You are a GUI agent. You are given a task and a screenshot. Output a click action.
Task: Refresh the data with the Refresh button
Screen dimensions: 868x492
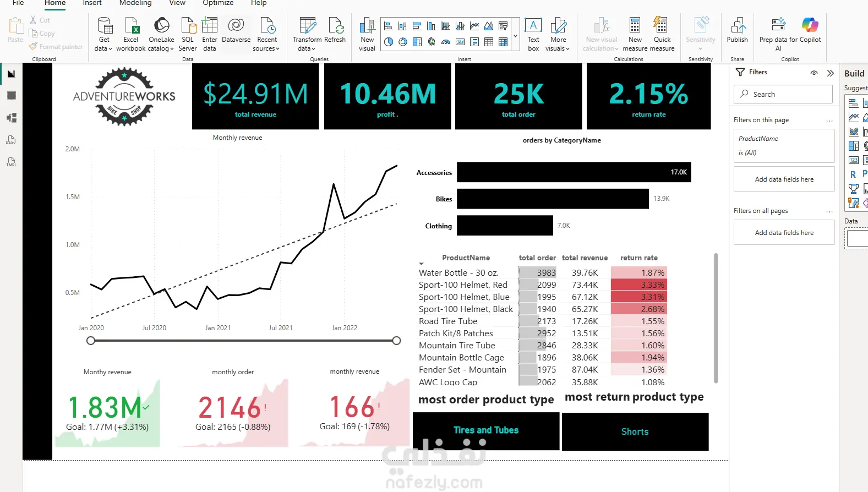[x=335, y=31]
